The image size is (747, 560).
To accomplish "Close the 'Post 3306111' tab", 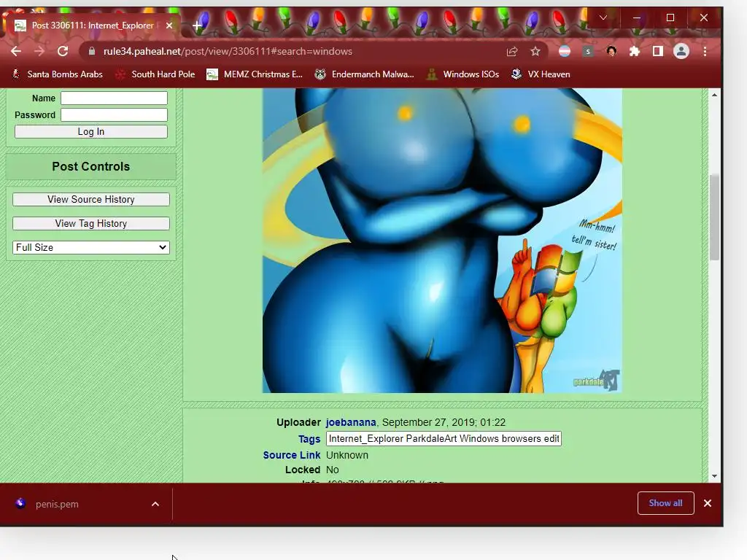I will 169,26.
